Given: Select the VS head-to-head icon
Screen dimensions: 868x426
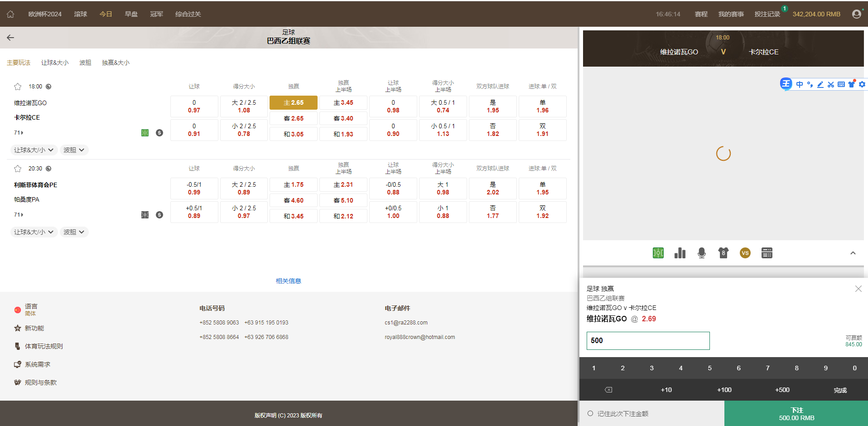Looking at the screenshot, I should click(x=745, y=253).
